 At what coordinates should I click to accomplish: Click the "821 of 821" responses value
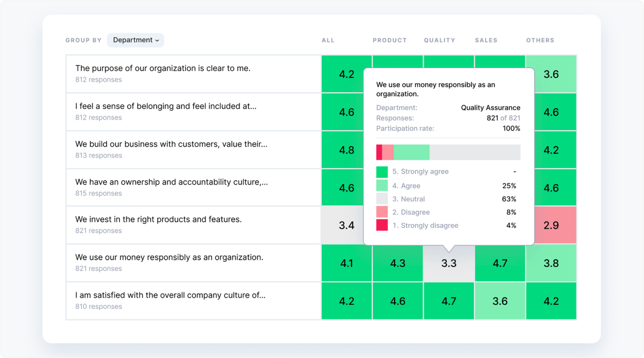click(x=504, y=118)
